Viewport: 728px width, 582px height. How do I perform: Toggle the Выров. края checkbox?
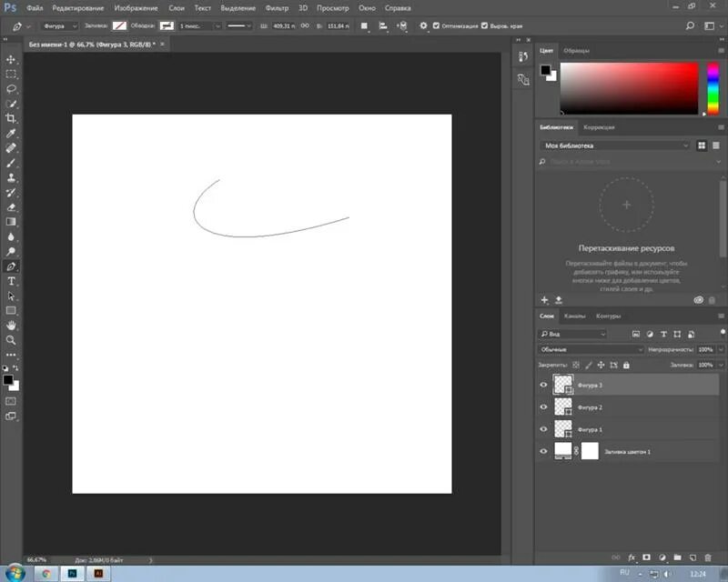tap(484, 25)
